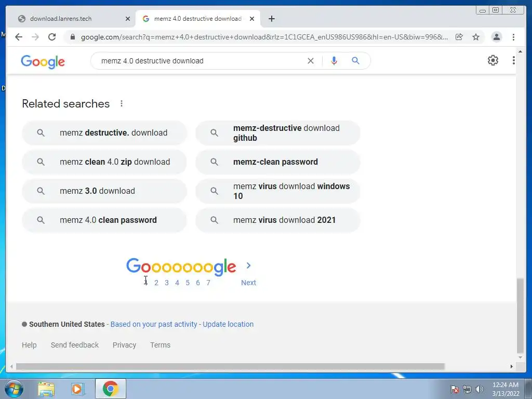
Task: Open Windows Explorer from taskbar
Action: coord(46,389)
